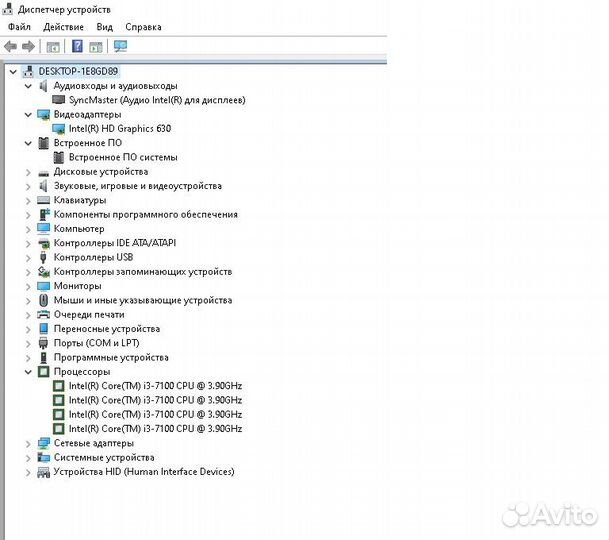Select Мыши и иные указывающие устройства label
Viewport: 609px width, 540px height.
(143, 300)
